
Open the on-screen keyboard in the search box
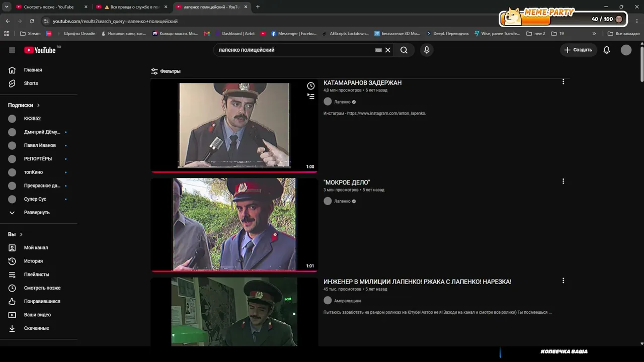(378, 50)
